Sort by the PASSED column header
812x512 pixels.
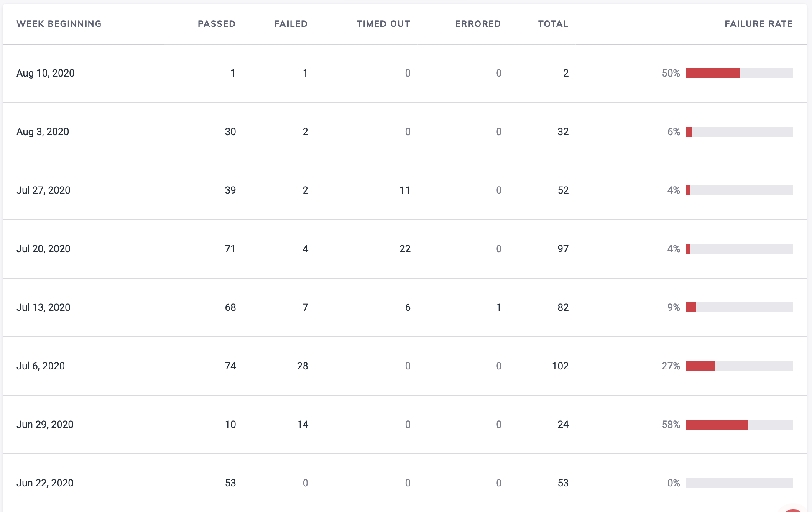[216, 24]
